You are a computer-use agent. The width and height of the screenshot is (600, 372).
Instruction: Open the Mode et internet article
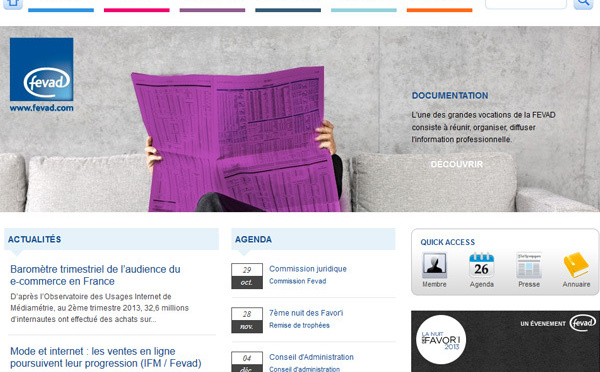(106, 357)
